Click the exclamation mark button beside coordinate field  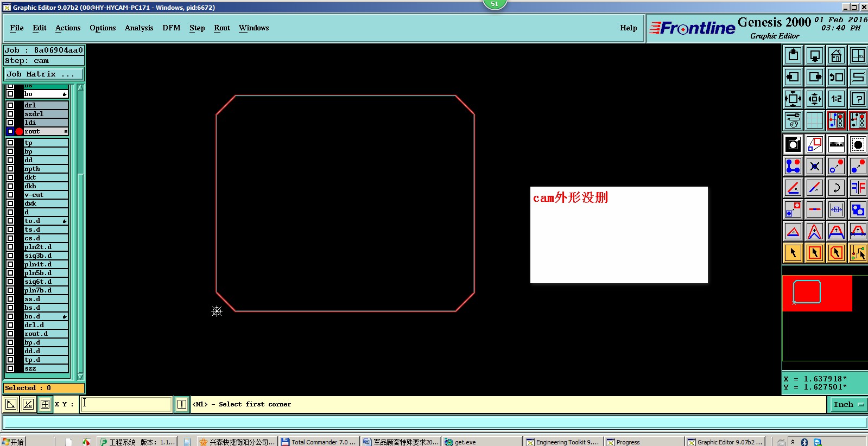click(x=182, y=404)
